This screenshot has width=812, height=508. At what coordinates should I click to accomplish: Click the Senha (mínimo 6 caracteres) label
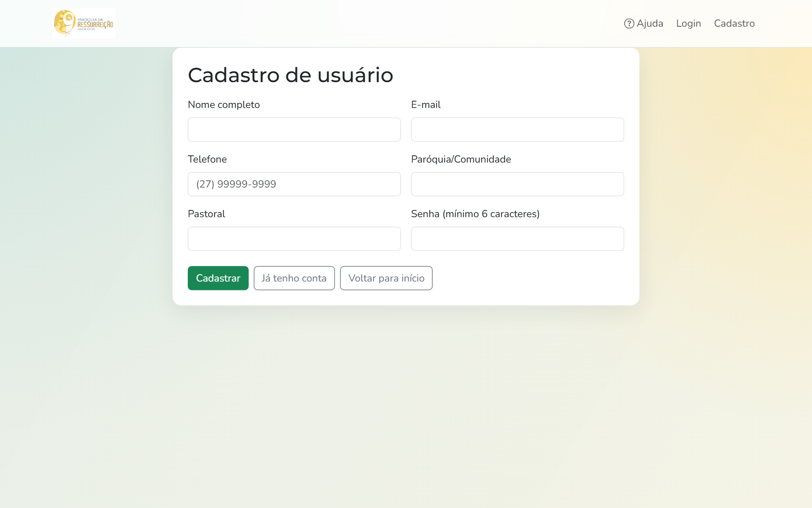[475, 214]
